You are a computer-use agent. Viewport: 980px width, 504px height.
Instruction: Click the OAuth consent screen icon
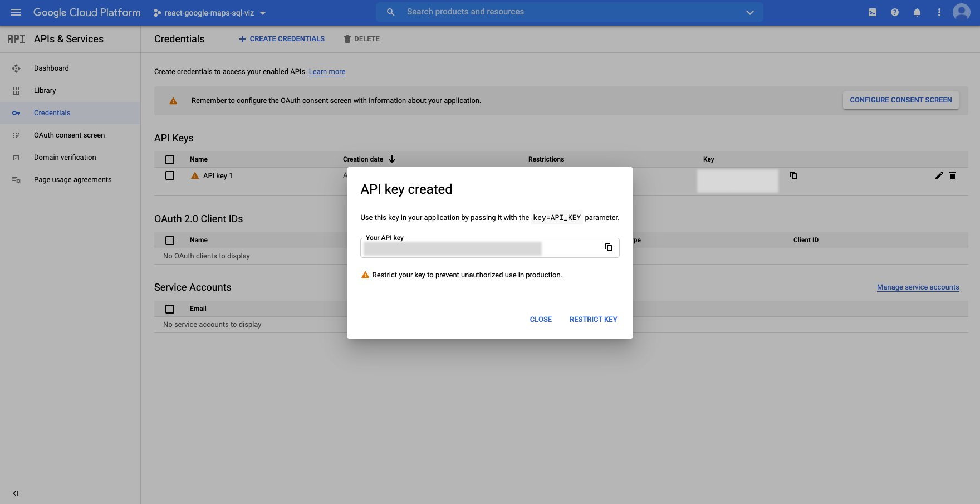coord(16,135)
